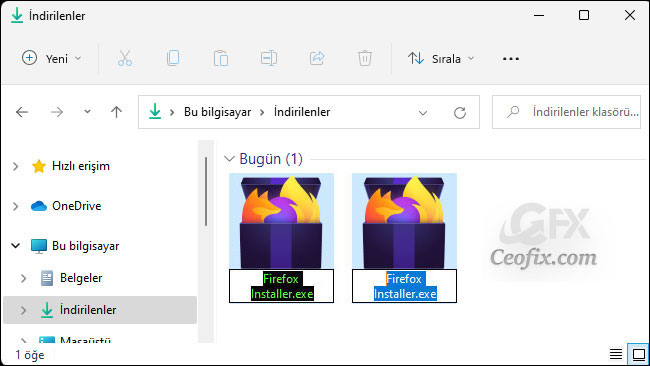The width and height of the screenshot is (650, 366).
Task: Collapse the Bu bilgisayar tree node
Action: 16,246
